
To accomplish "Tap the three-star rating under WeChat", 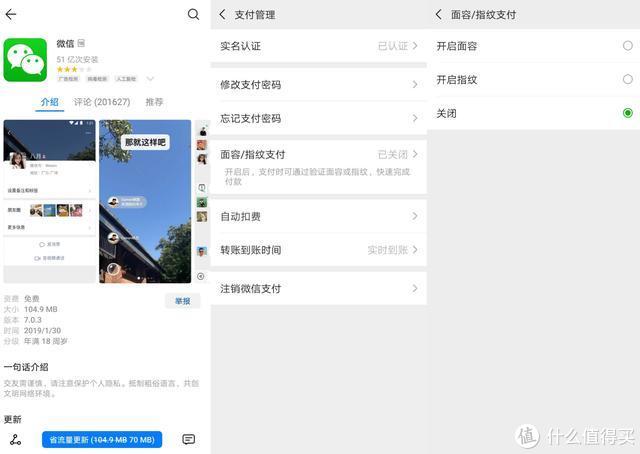I will tap(73, 69).
